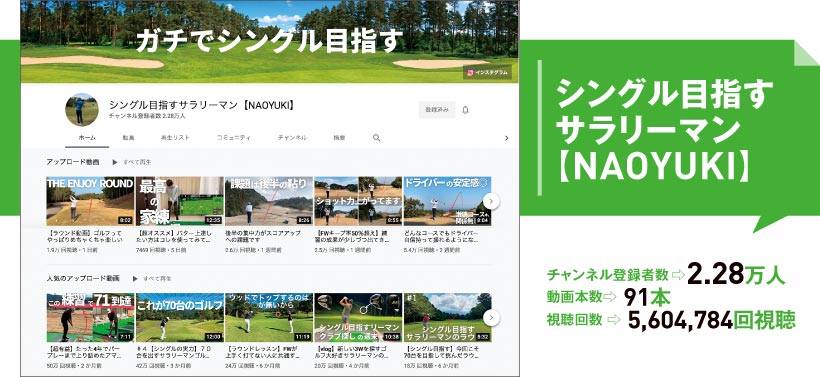The image size is (820, 377).
Task: Expand more tabs with the right chevron
Action: pos(506,138)
